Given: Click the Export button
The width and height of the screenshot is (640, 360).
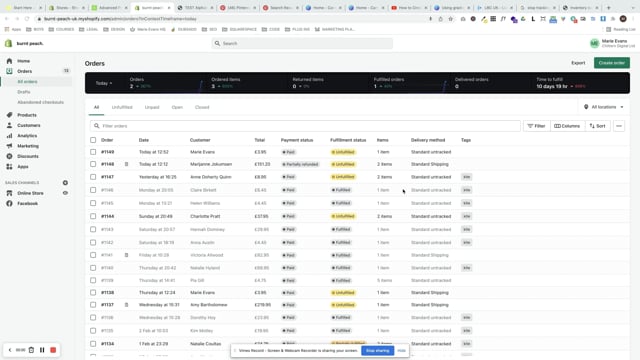Looking at the screenshot, I should click(578, 63).
